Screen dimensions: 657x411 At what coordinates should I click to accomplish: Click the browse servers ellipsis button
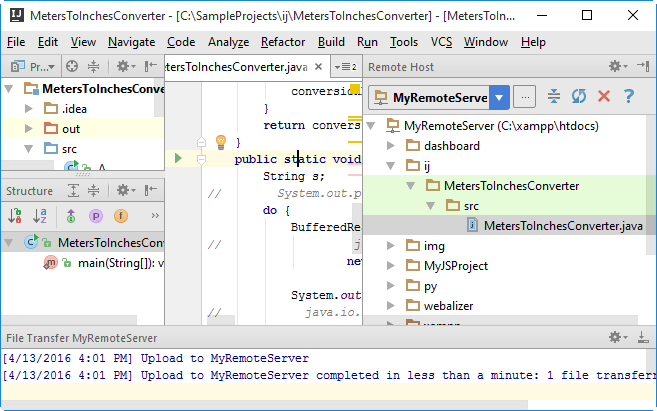point(525,97)
